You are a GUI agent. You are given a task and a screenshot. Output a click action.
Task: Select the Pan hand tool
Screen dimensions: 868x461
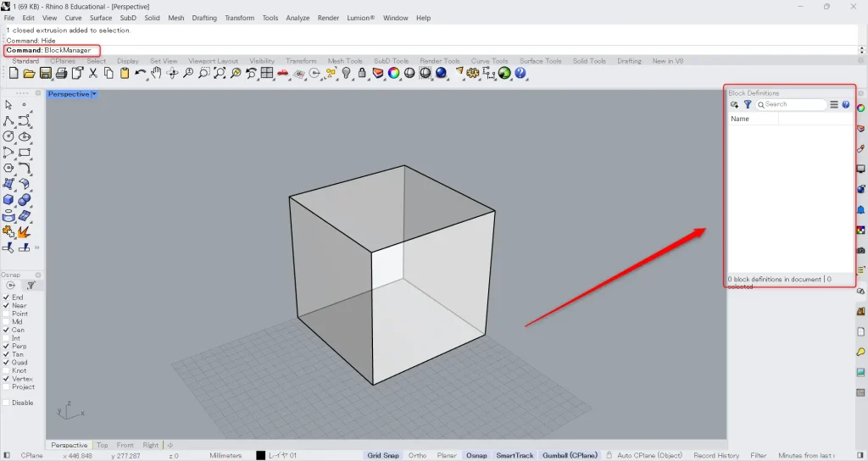pos(156,74)
